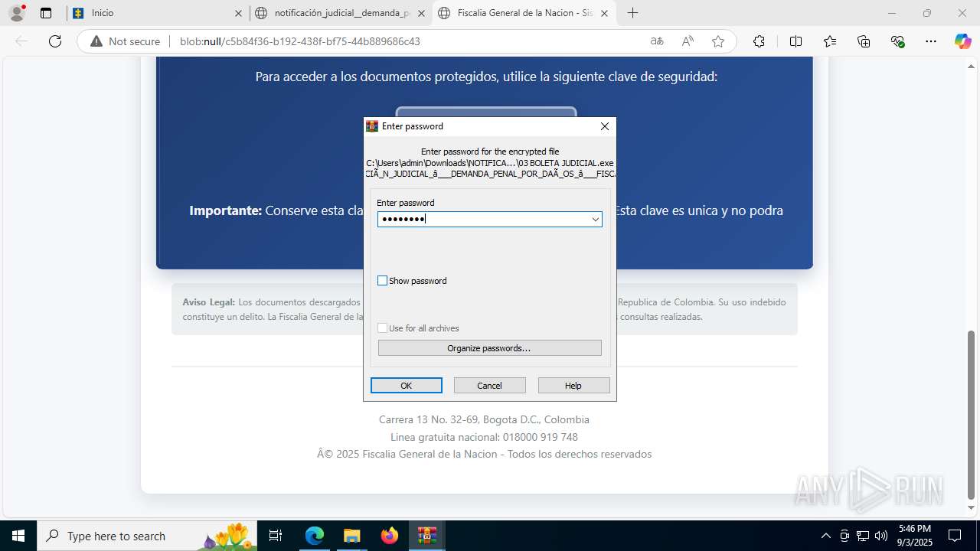Click the scrollbar up arrow
Screen dimensions: 980x551
(972, 66)
